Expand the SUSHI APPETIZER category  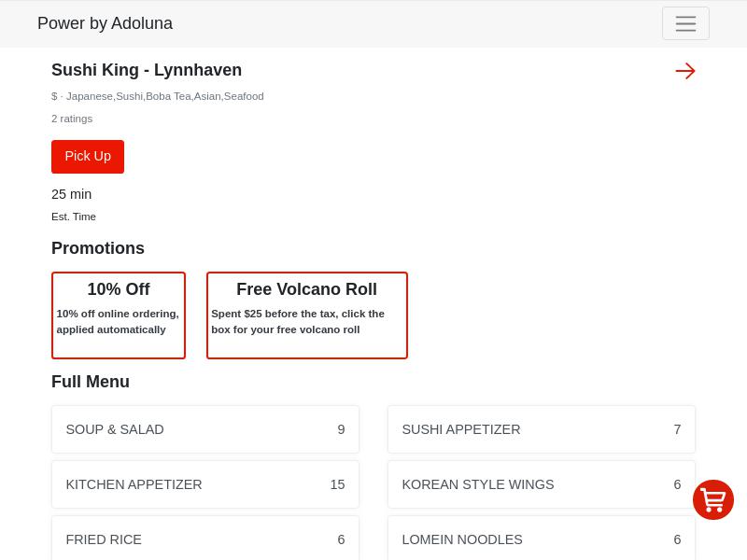(x=542, y=429)
